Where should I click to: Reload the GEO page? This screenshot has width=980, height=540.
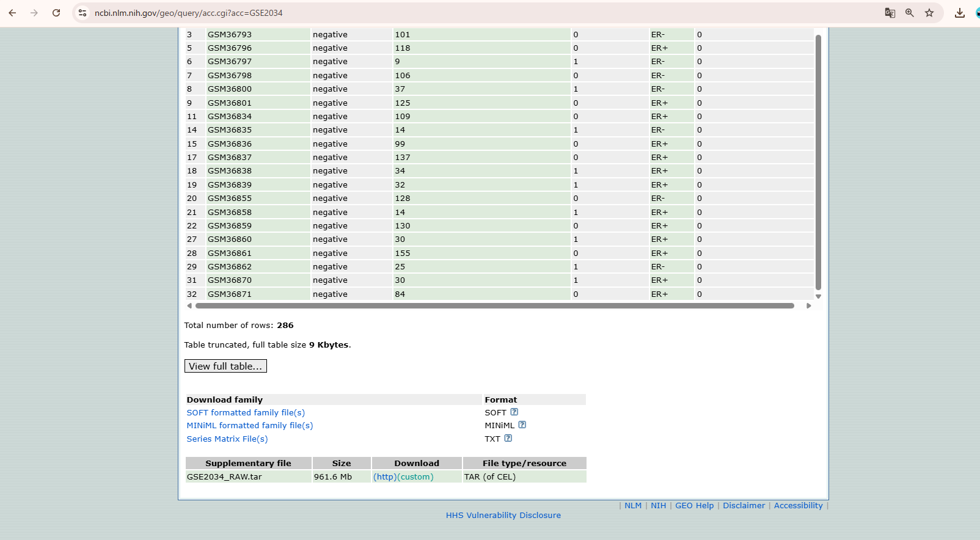56,13
